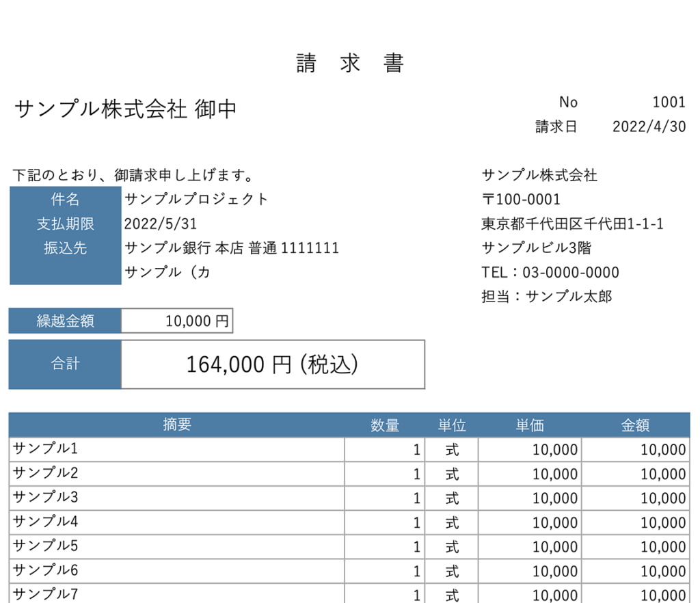This screenshot has width=700, height=603.
Task: Click the 繰越金額 label cell
Action: (65, 321)
